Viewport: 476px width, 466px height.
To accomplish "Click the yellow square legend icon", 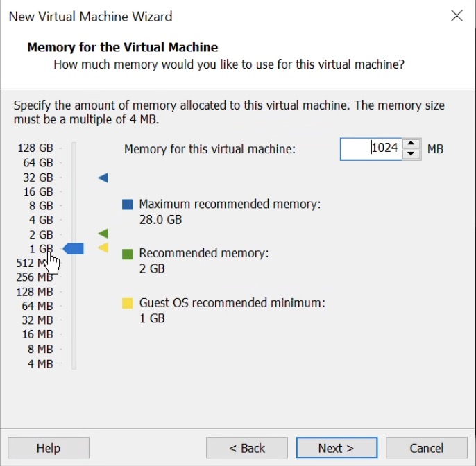I will (x=127, y=303).
